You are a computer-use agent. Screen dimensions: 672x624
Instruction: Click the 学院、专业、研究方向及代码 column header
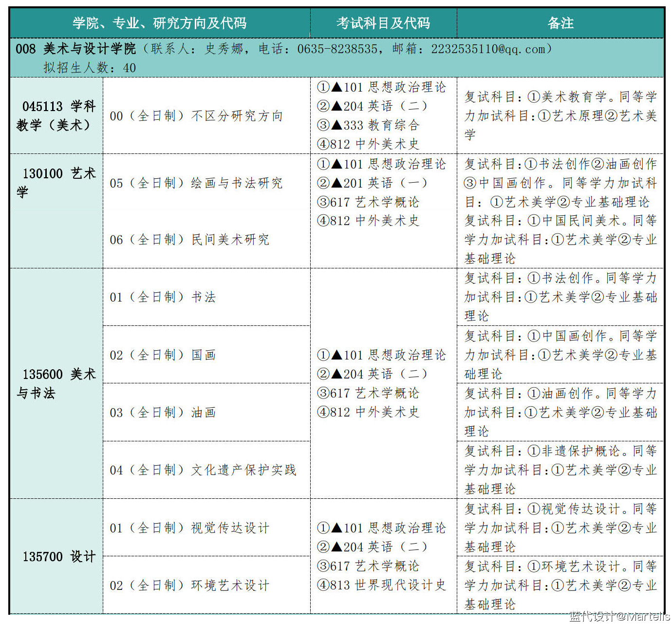click(x=160, y=23)
